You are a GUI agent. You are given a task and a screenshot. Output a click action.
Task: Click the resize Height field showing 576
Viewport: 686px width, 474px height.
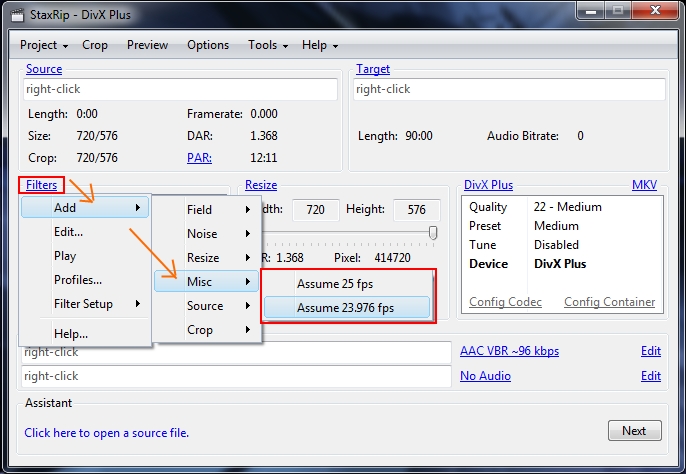[416, 210]
